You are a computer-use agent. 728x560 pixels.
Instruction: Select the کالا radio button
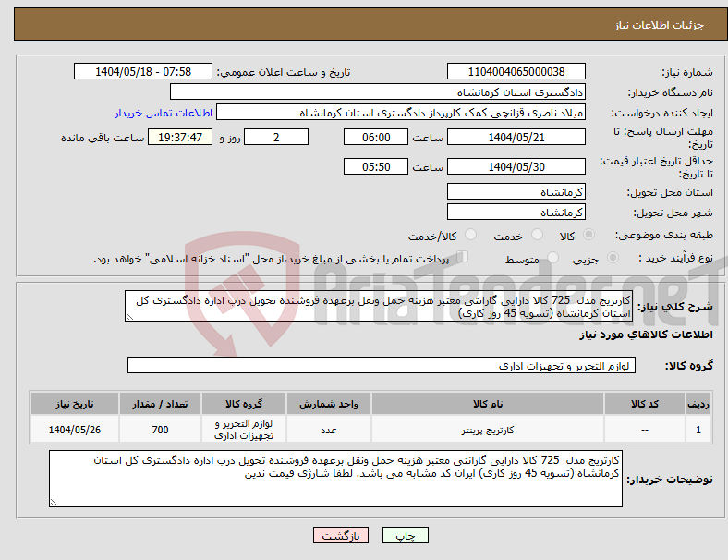tap(588, 235)
